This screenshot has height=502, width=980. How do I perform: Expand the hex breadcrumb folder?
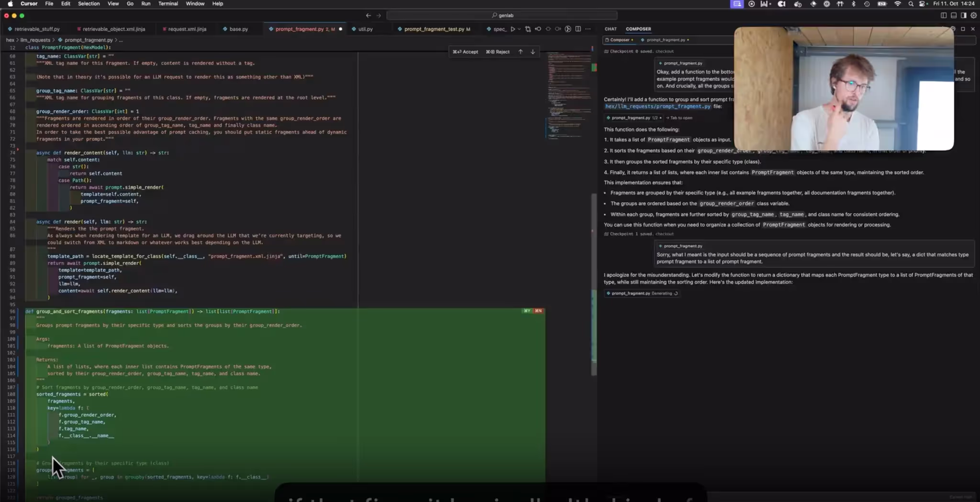point(10,40)
